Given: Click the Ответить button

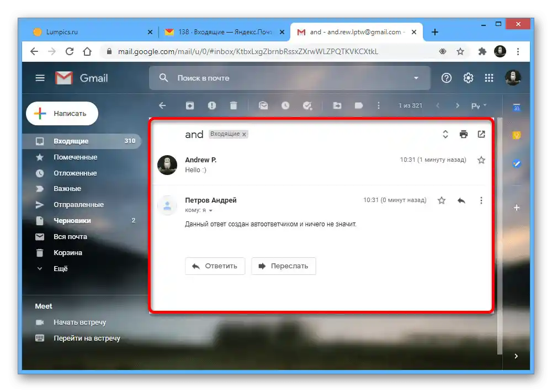Looking at the screenshot, I should (215, 266).
